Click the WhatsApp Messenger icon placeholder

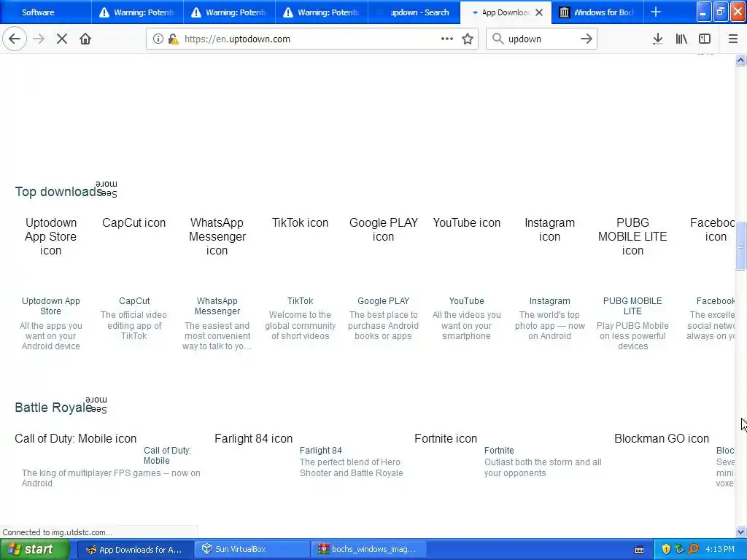pos(217,236)
